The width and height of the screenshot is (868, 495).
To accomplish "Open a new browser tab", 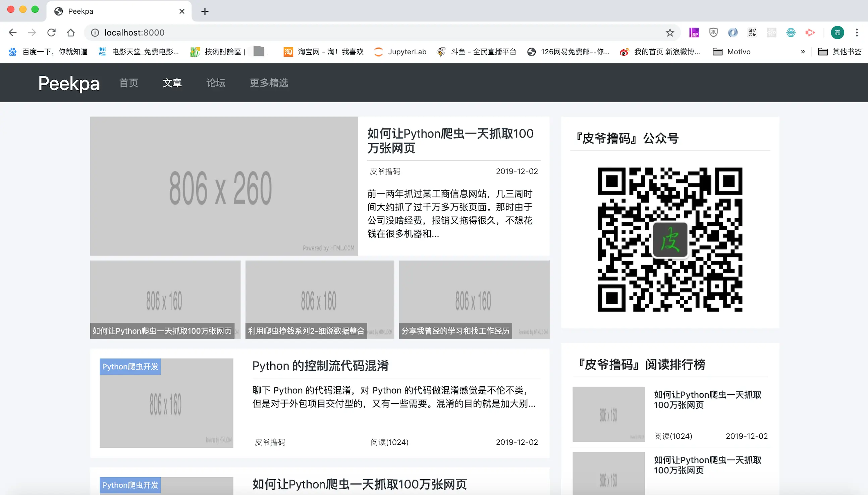I will click(x=205, y=11).
